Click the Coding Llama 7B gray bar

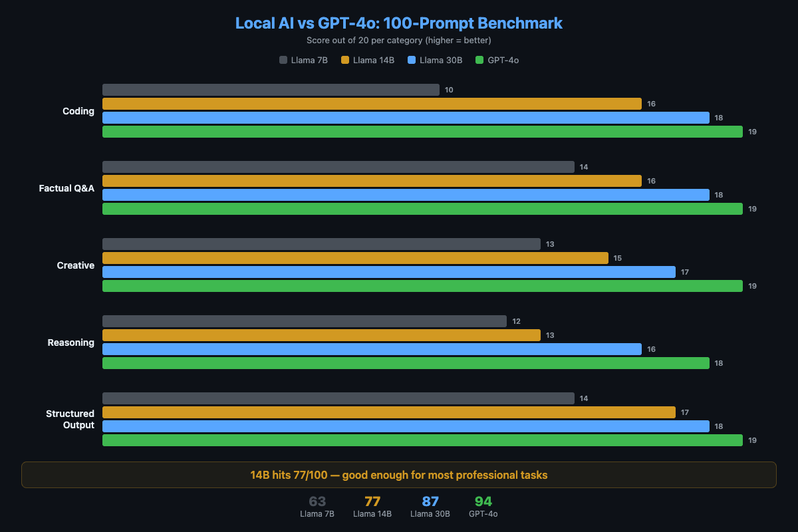271,90
